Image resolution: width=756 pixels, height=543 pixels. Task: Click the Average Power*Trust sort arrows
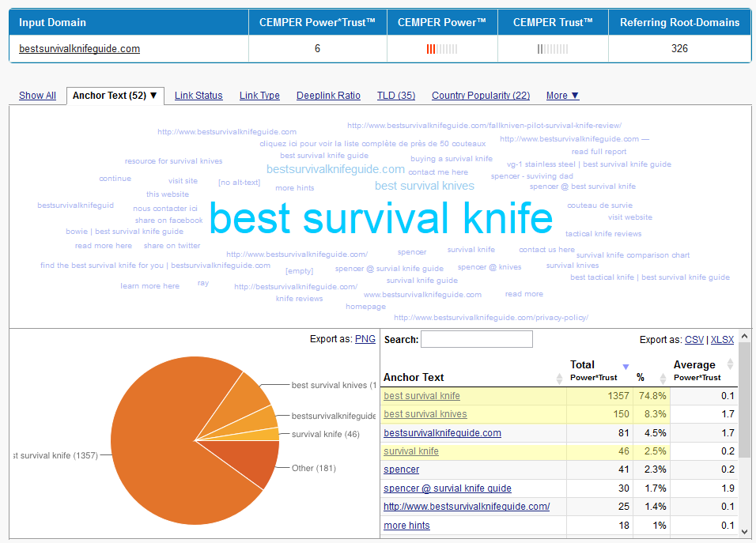point(730,365)
